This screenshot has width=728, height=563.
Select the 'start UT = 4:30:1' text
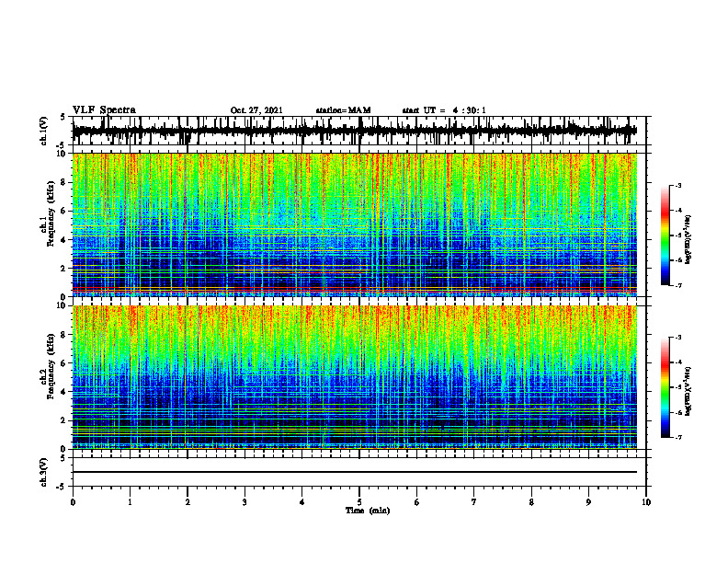pyautogui.click(x=444, y=110)
